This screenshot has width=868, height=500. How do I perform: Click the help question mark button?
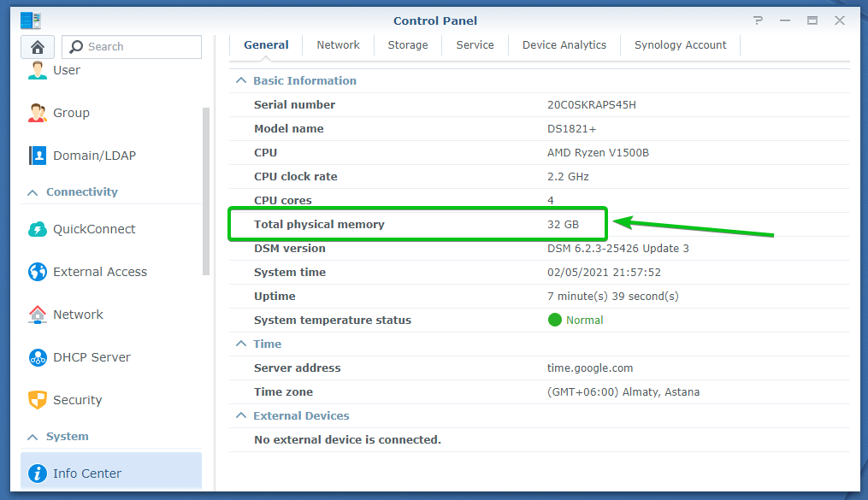[758, 21]
